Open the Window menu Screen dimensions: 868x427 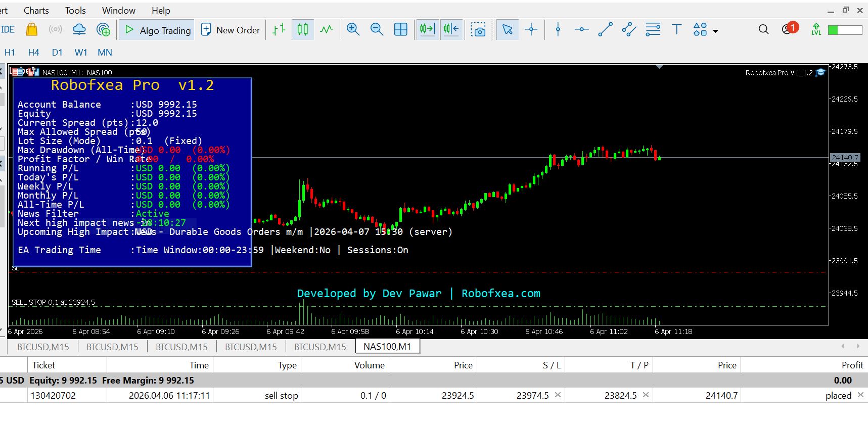[x=119, y=11]
